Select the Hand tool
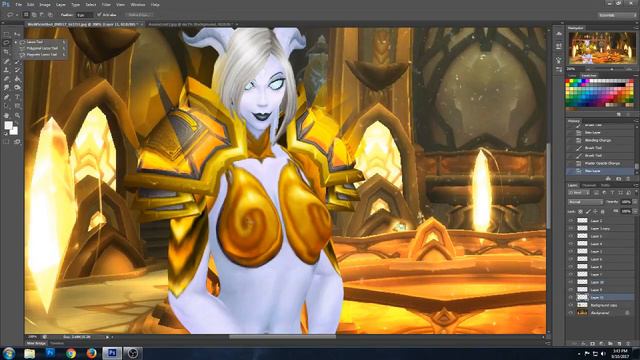Screen dimensions: 640x360 tap(7, 116)
